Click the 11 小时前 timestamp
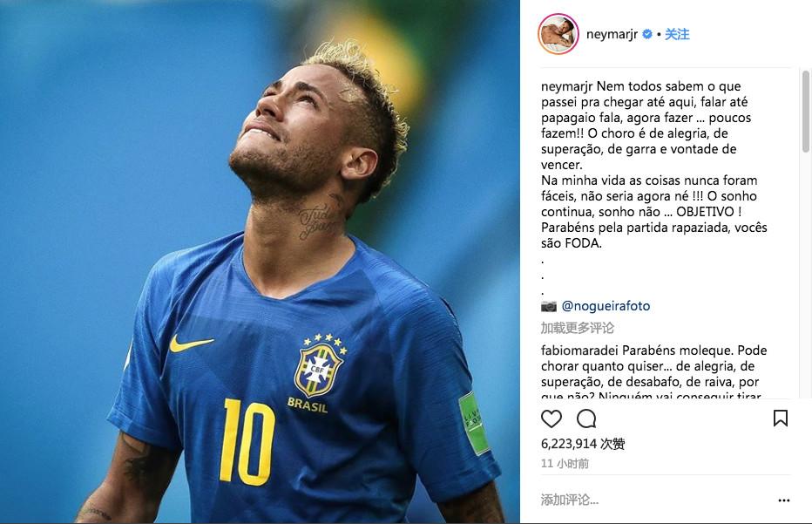Image resolution: width=812 pixels, height=524 pixels. (x=565, y=463)
